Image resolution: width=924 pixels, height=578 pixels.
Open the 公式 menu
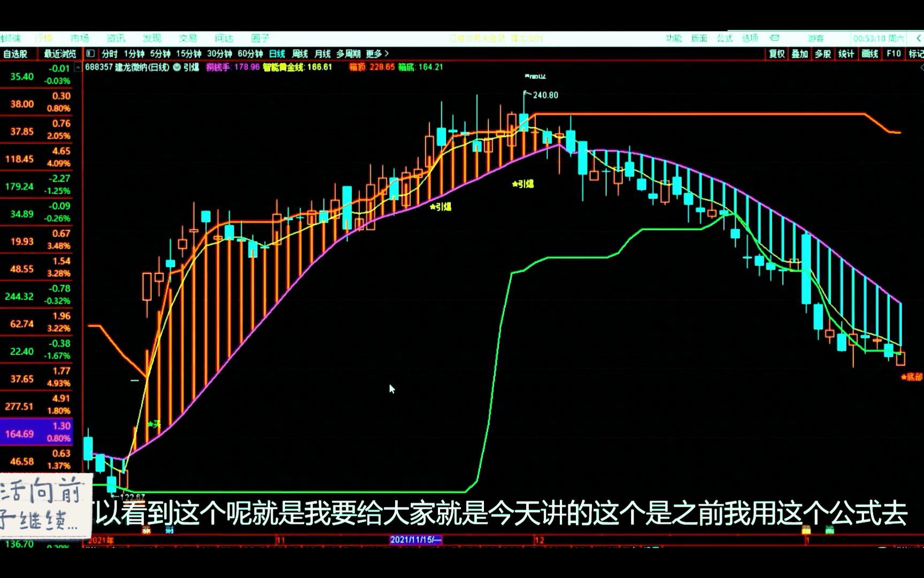pyautogui.click(x=725, y=38)
